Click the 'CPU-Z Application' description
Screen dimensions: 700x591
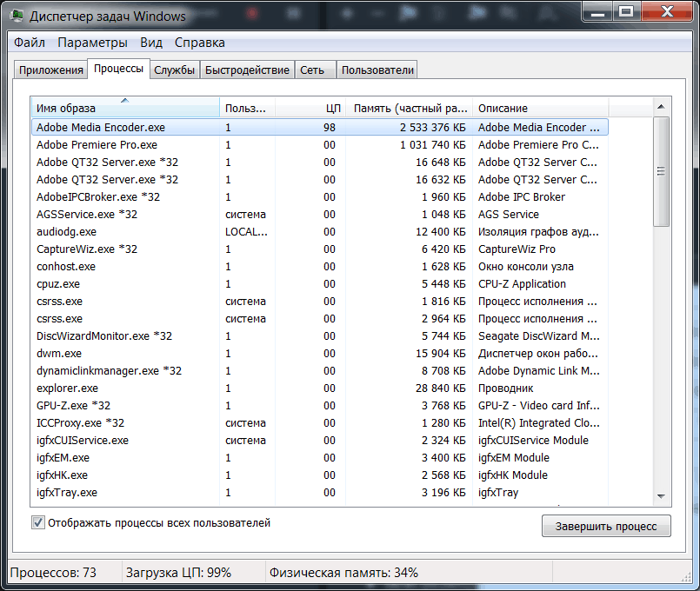522,284
